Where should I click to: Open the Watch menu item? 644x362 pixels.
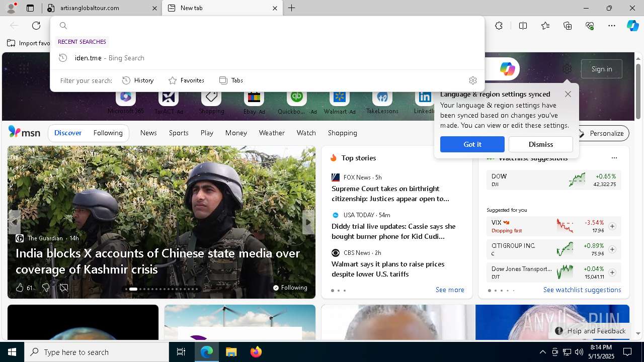pyautogui.click(x=306, y=133)
